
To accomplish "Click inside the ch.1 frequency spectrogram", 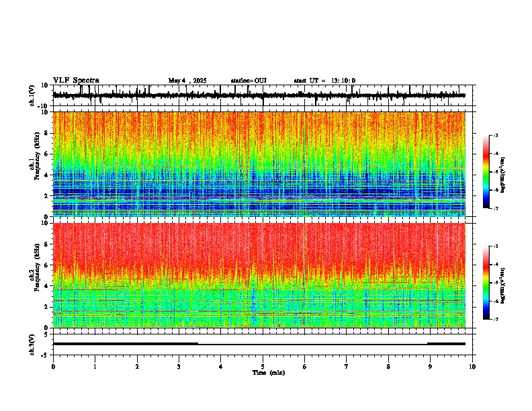I will point(259,164).
